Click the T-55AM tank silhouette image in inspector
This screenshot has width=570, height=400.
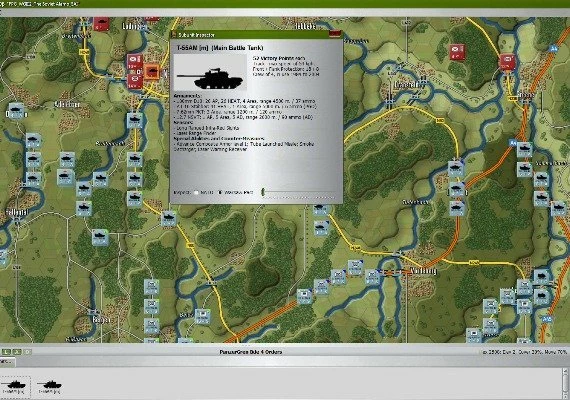coord(210,72)
